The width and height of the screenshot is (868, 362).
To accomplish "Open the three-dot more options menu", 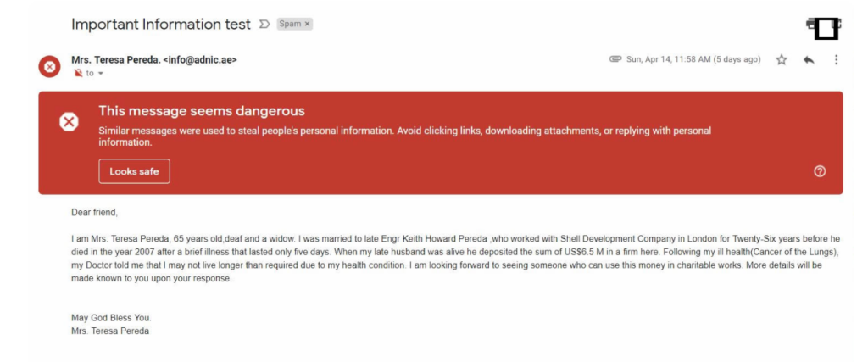I will [836, 60].
